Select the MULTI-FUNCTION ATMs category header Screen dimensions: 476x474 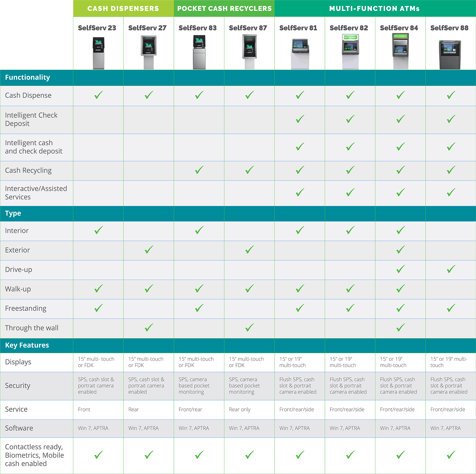pos(375,9)
